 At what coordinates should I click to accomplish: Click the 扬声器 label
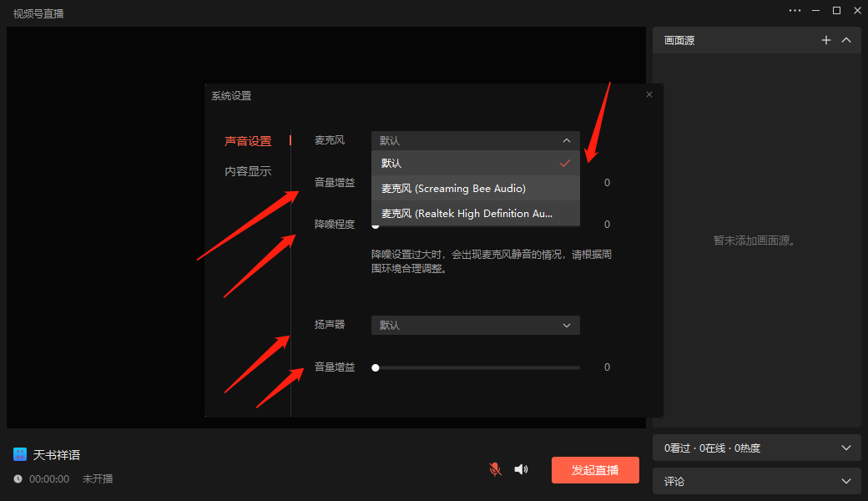[330, 325]
